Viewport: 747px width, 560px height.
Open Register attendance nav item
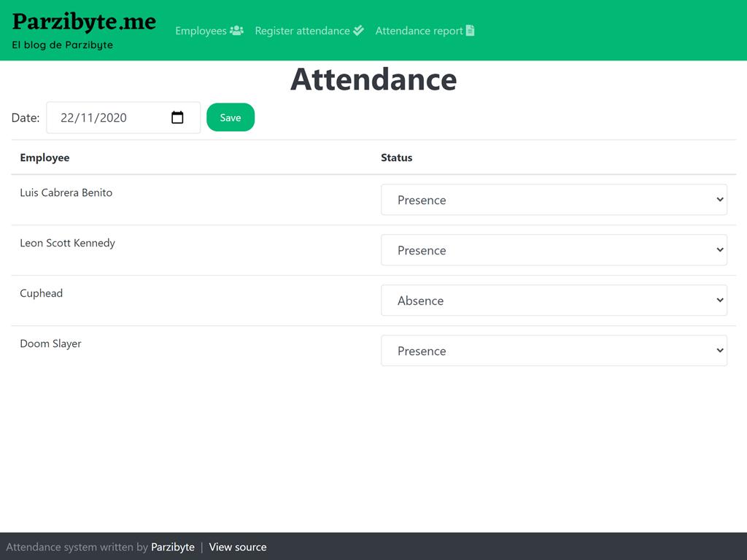(309, 31)
